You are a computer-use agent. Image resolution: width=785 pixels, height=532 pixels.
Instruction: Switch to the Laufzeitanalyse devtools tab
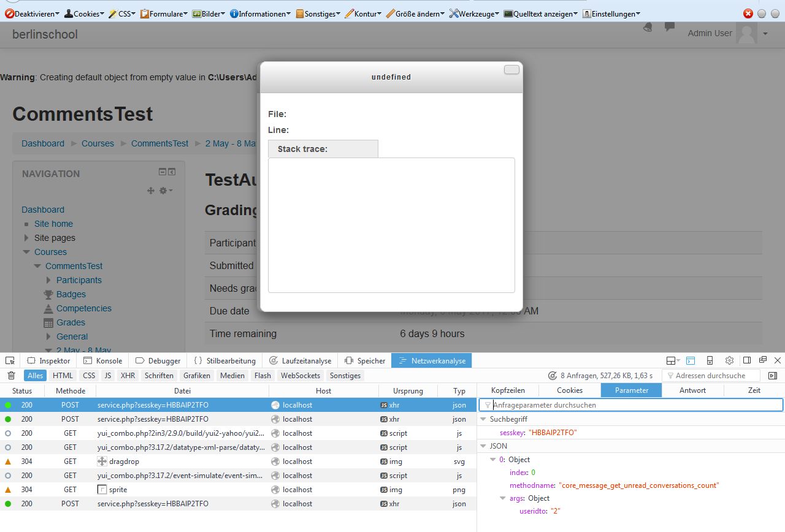300,360
